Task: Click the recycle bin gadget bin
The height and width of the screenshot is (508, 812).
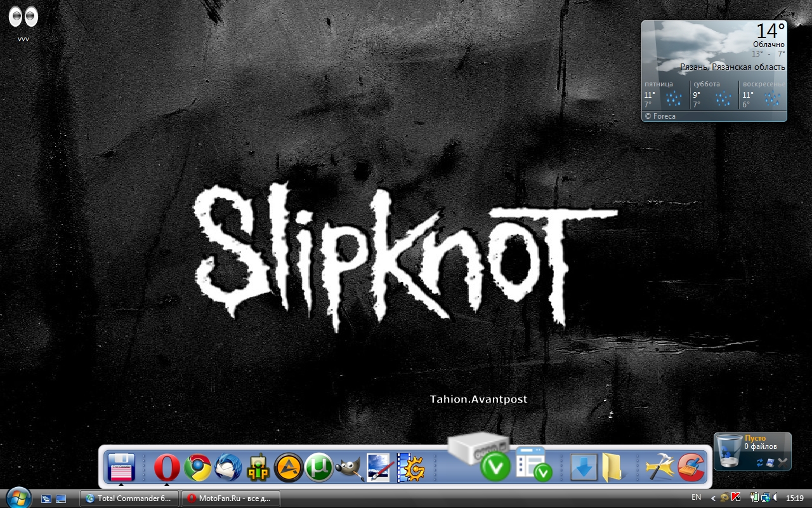Action: tap(730, 451)
